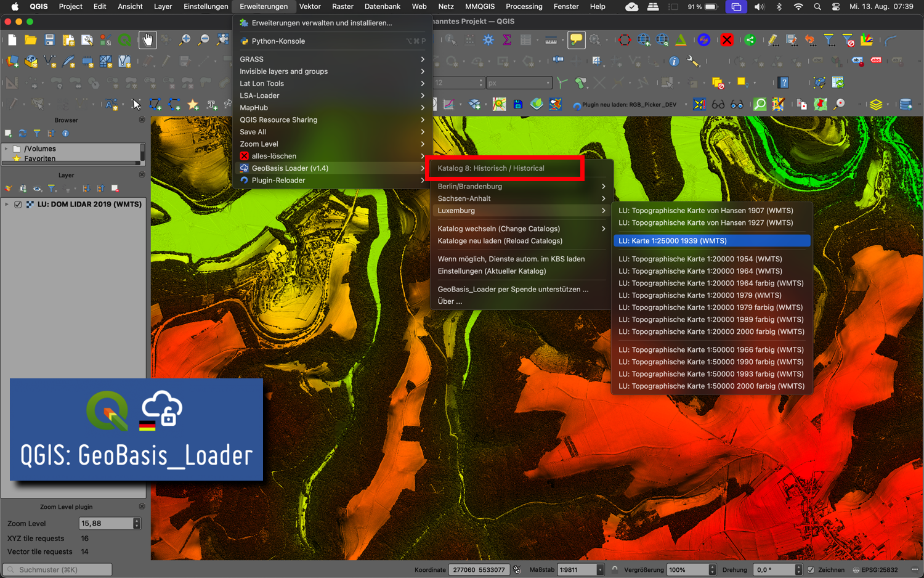Expand the /Volumes browser item
924x578 pixels.
tap(6, 149)
